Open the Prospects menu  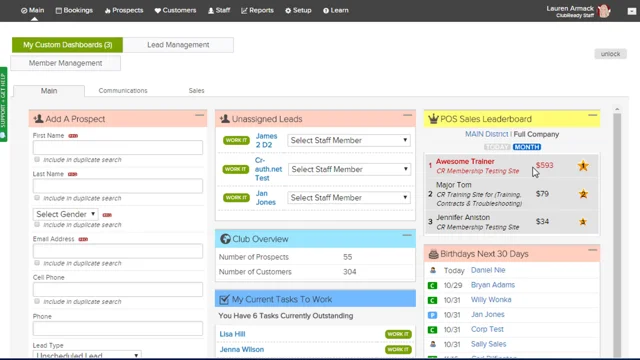click(124, 11)
